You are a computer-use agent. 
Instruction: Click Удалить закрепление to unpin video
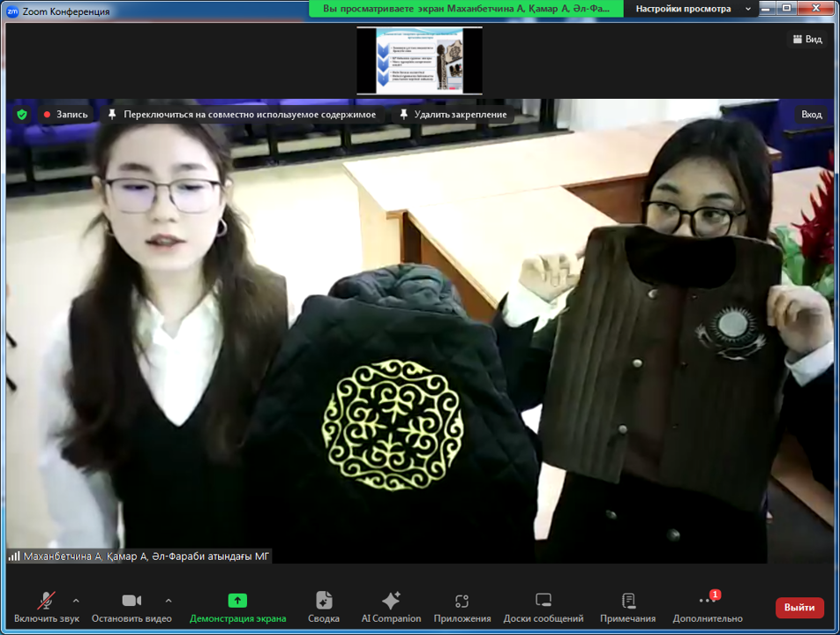454,115
